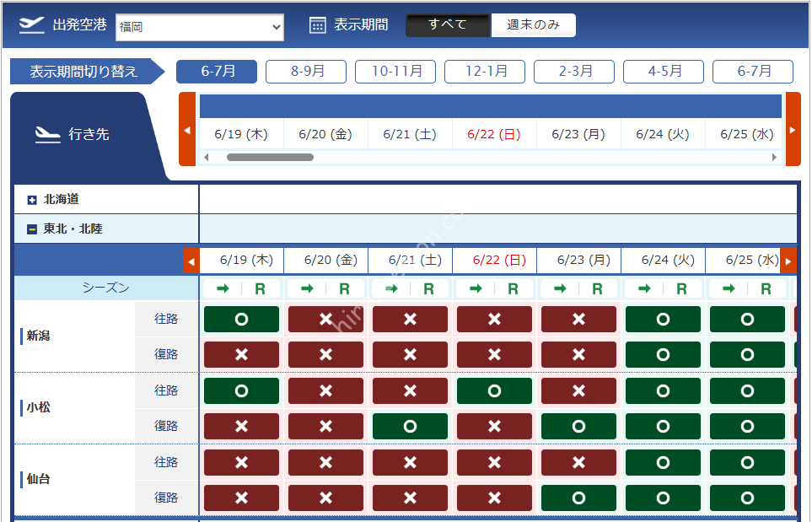Click the 6/19 (木) header in the top date row
The image size is (812, 522).
[x=241, y=134]
